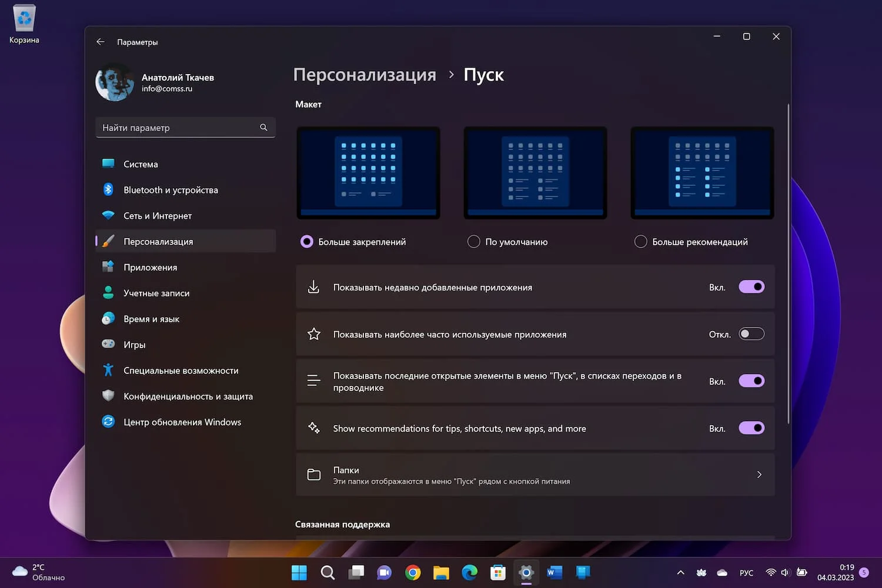Screen dimensions: 882x588
Task: Open Учетные записи category
Action: click(x=186, y=293)
